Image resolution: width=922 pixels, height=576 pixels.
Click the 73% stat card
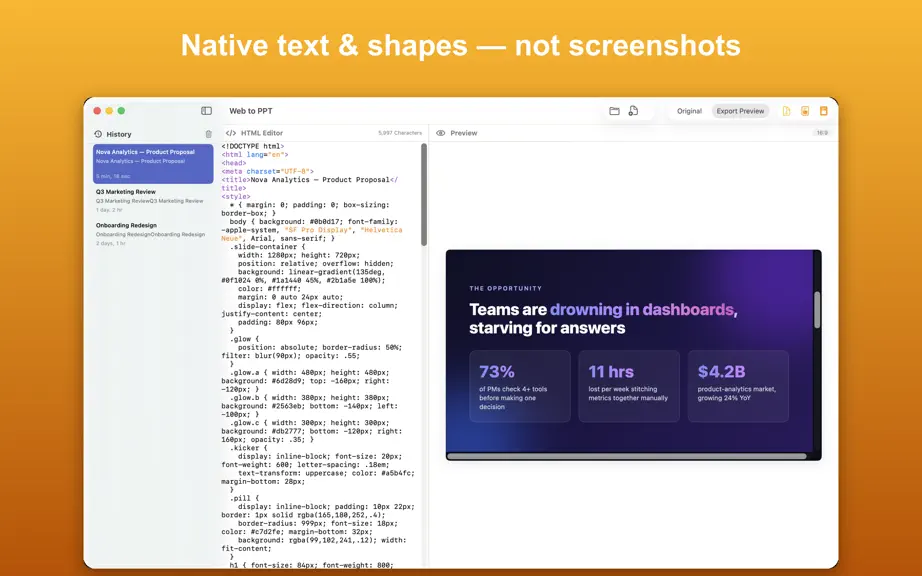tap(520, 386)
